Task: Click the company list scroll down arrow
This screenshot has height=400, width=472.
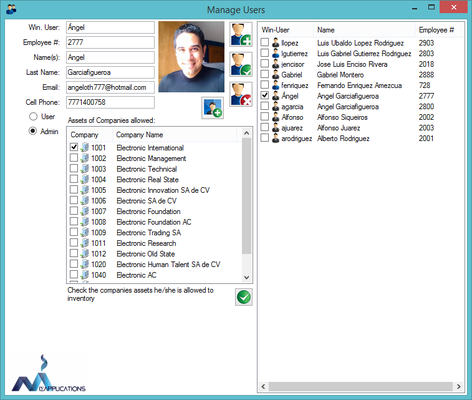Action: tap(246, 277)
